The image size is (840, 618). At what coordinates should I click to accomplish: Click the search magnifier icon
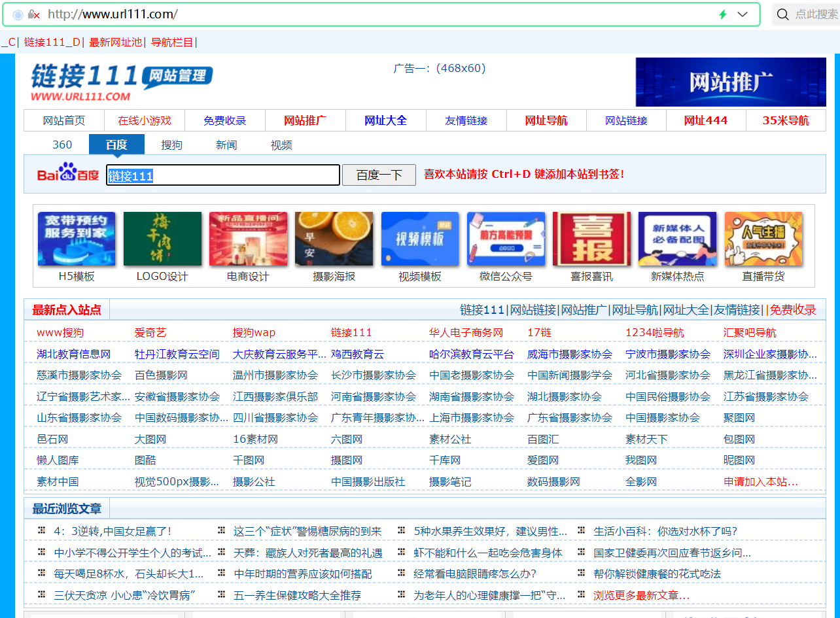pos(782,14)
